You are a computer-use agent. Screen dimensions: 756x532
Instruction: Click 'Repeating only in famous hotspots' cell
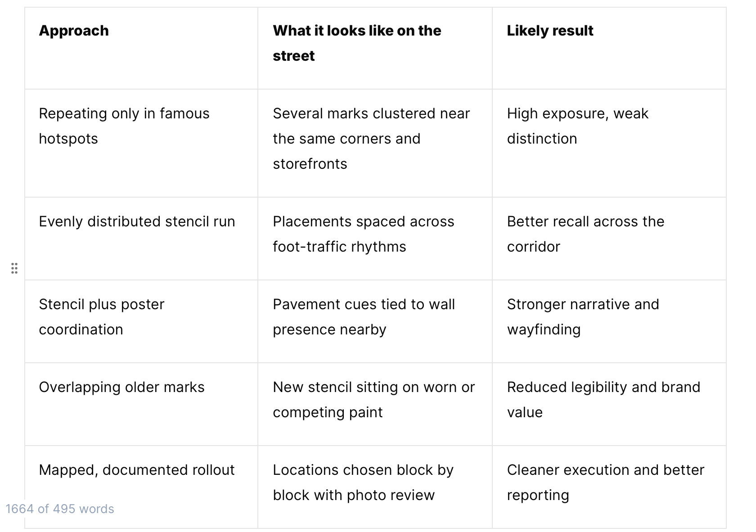[141, 143]
